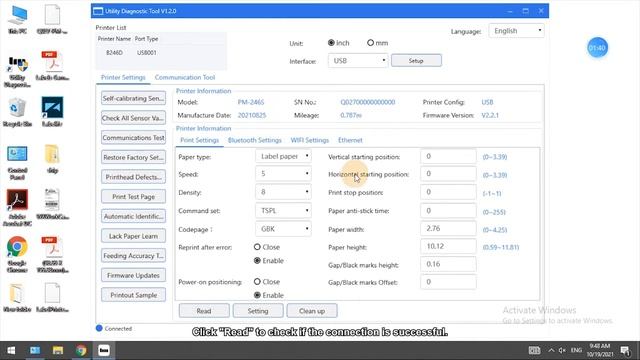Switch to the Communication Tool tab
The image size is (640, 360).
click(185, 77)
